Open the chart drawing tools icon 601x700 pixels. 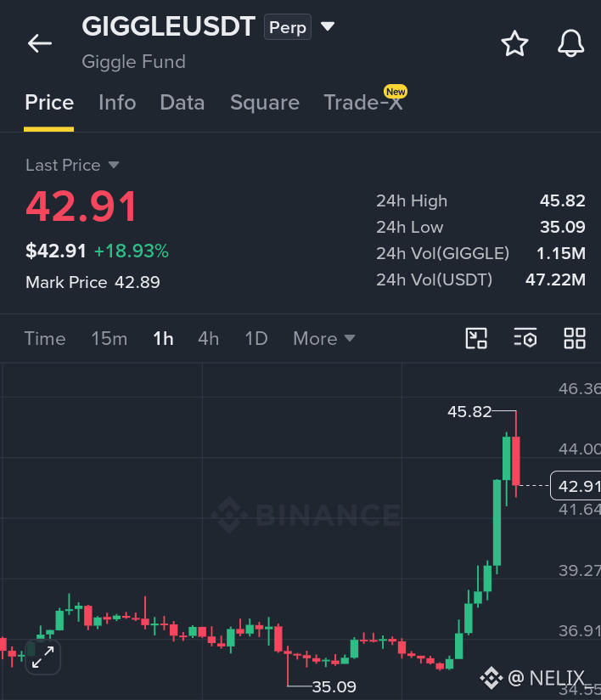pos(476,338)
